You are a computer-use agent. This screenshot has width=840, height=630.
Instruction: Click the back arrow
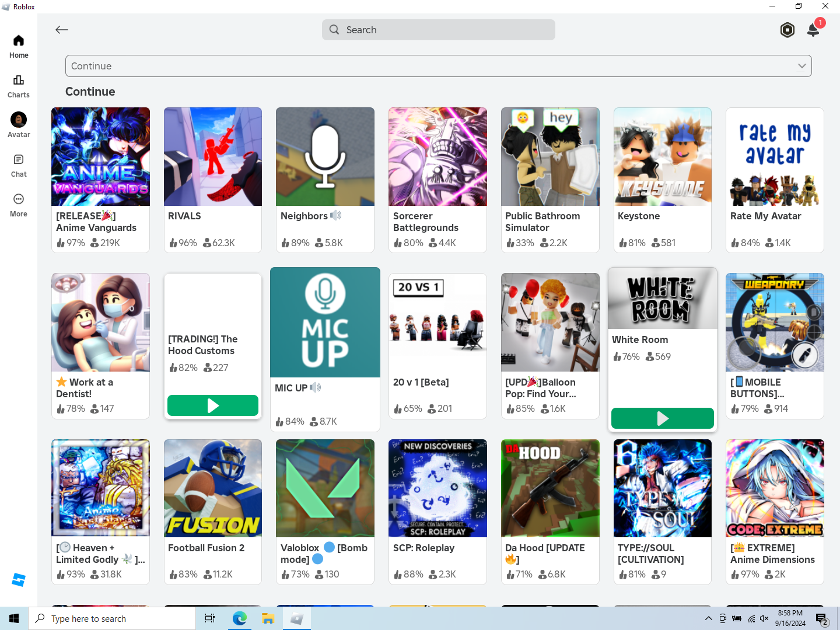[x=62, y=30]
